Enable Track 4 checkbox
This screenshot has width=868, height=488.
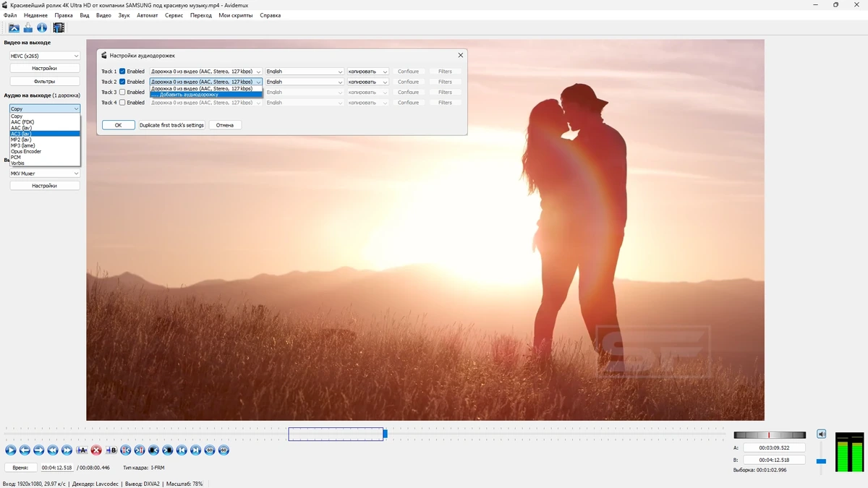[122, 103]
